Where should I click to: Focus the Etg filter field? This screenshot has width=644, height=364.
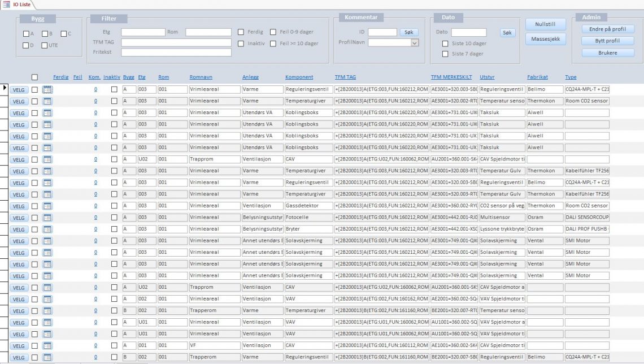click(143, 32)
